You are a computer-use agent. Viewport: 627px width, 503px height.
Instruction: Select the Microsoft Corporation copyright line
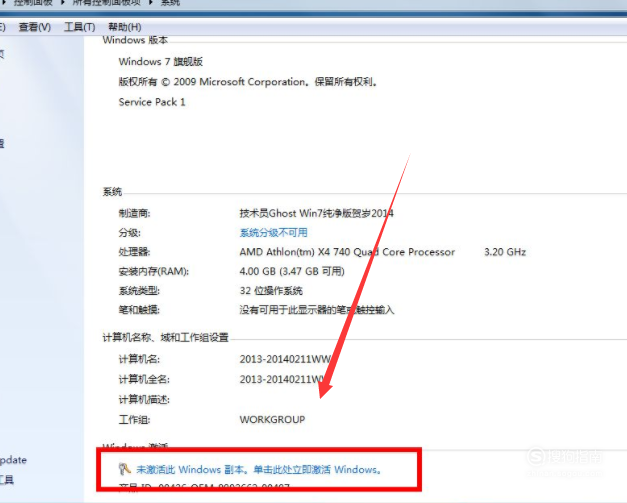click(x=248, y=82)
